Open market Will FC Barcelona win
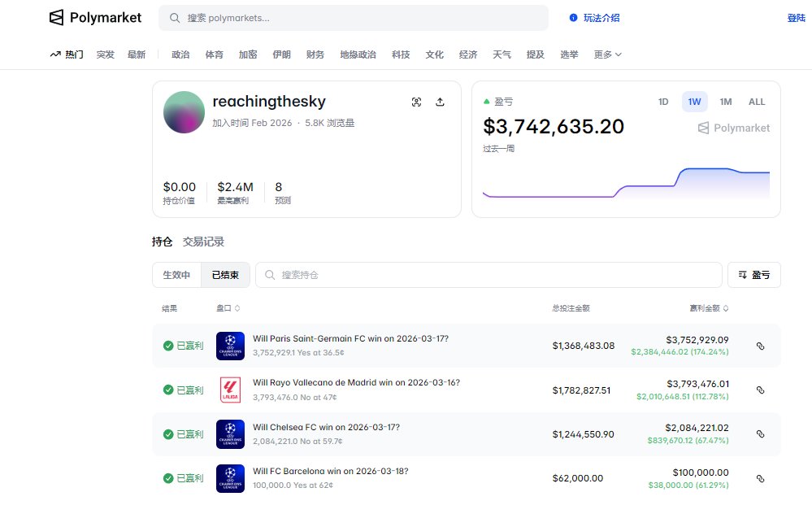The image size is (812, 527). coord(330,471)
